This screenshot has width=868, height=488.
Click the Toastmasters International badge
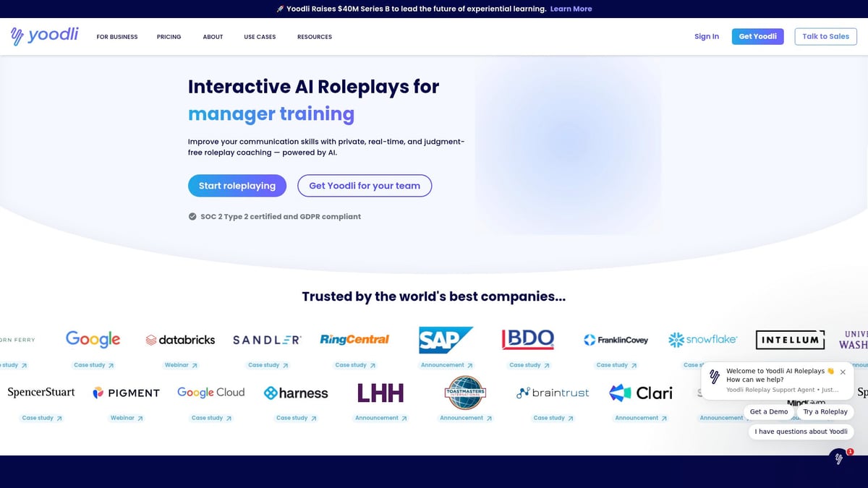[464, 392]
